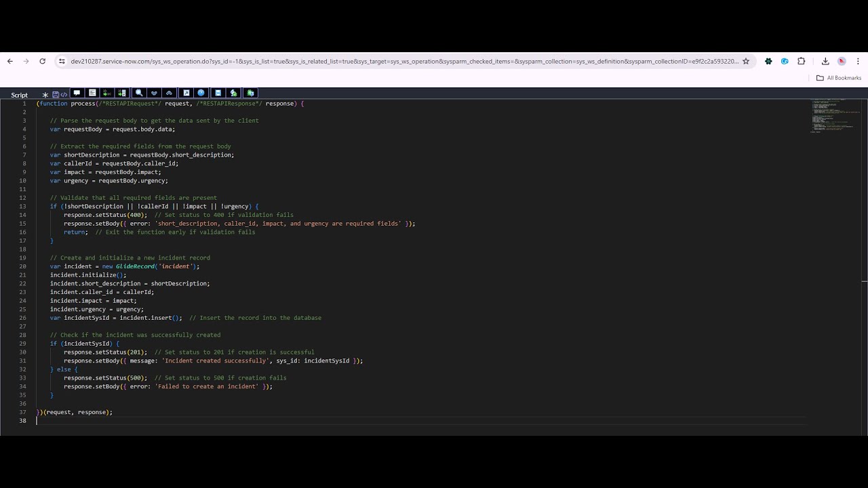Click 'if (incidentSysId) {' line

(x=84, y=344)
